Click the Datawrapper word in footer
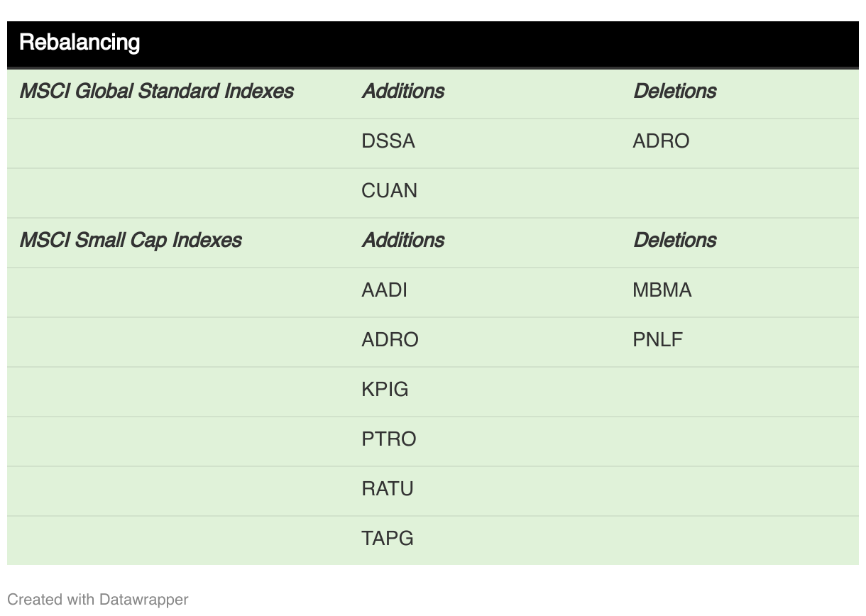This screenshot has height=616, width=866. [143, 600]
